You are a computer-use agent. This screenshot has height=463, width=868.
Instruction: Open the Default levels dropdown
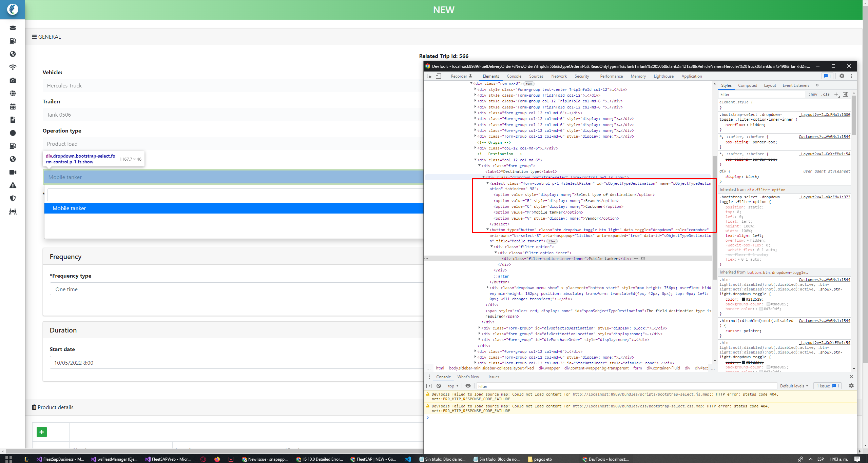click(x=793, y=386)
